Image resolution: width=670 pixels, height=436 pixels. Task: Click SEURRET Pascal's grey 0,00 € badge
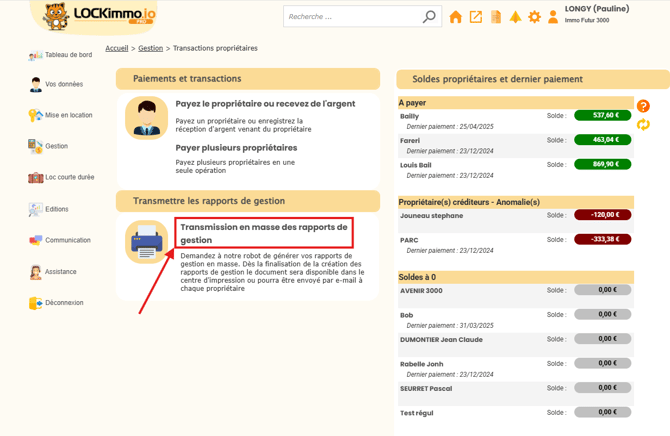tap(602, 388)
